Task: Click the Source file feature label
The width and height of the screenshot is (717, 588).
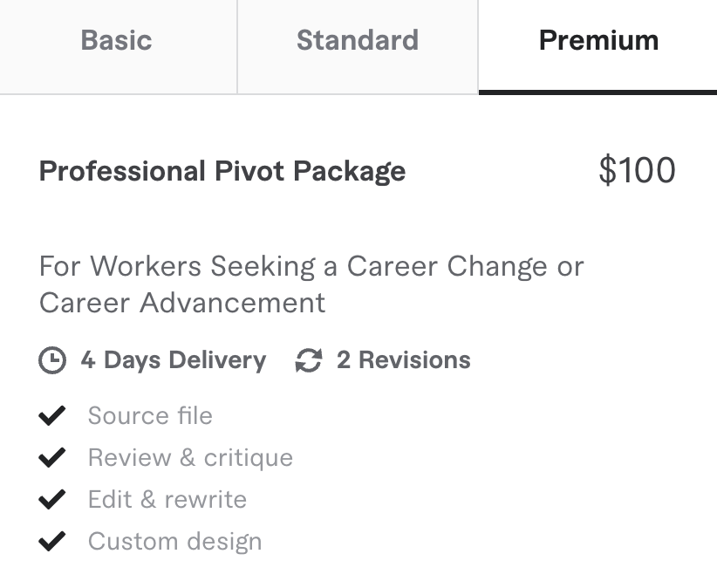Action: point(150,415)
